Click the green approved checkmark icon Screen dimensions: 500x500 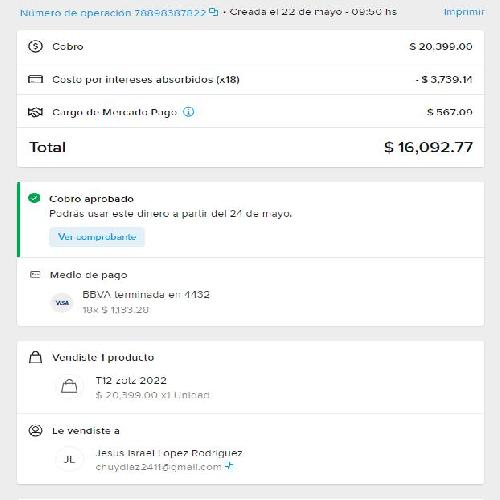(x=34, y=198)
